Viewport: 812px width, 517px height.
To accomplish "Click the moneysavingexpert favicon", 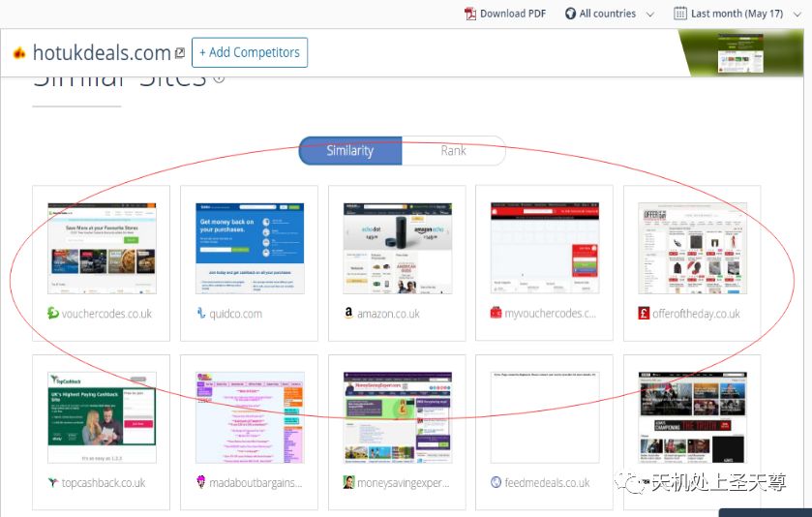I will coord(348,482).
